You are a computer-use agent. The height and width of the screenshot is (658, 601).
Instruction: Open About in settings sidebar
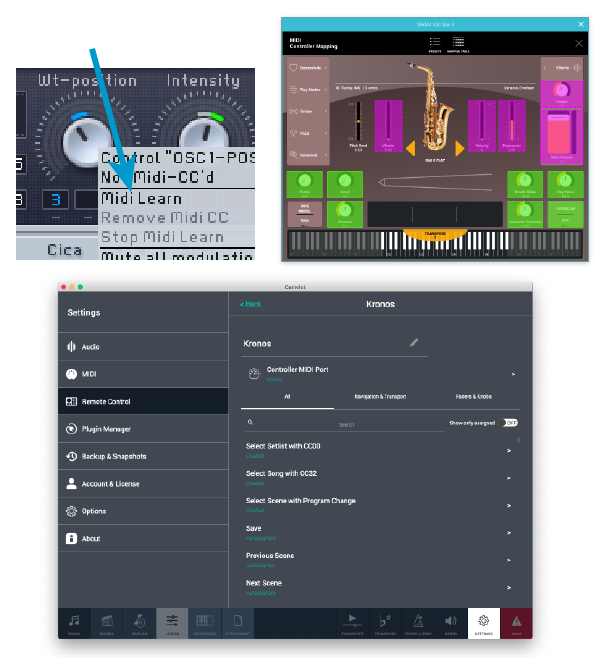click(143, 538)
